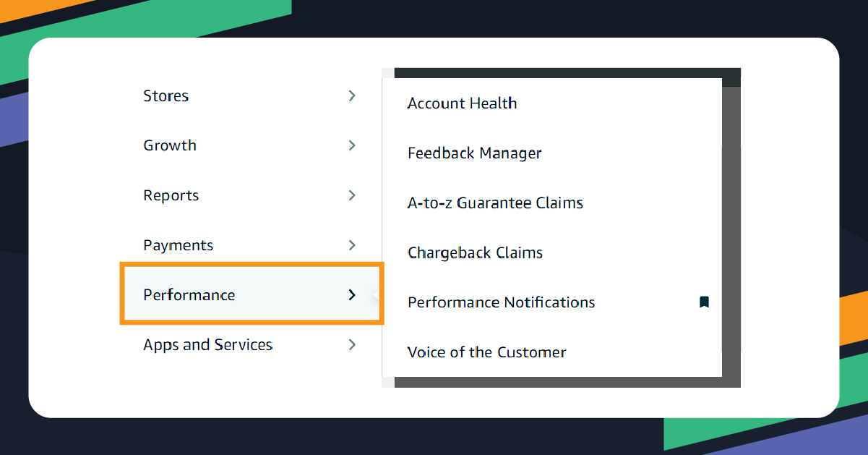Select the Stores menu item

[x=166, y=95]
